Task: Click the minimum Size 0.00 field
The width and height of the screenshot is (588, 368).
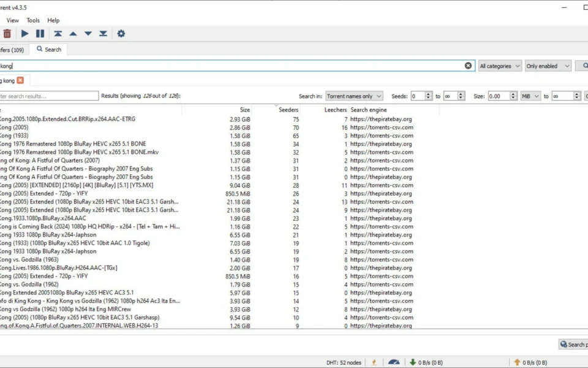Action: pyautogui.click(x=499, y=96)
